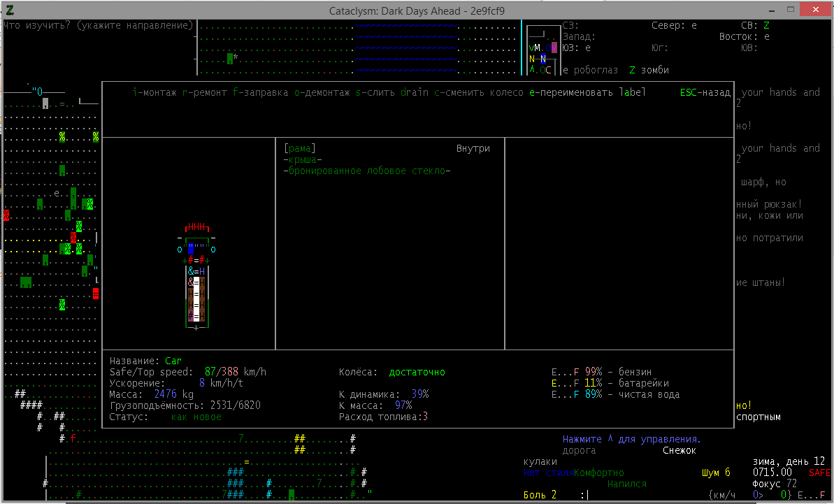Click the Колёса достаточно status
The width and height of the screenshot is (834, 504).
[x=391, y=372]
